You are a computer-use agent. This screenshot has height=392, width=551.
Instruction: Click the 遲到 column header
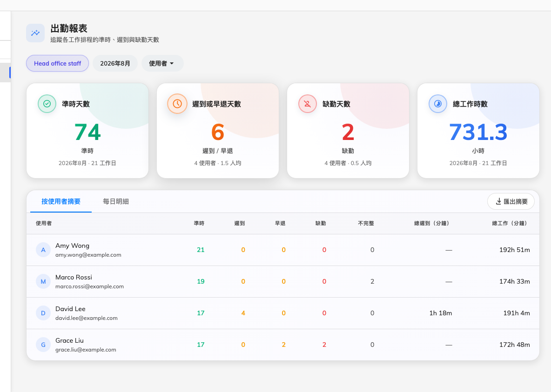point(240,223)
